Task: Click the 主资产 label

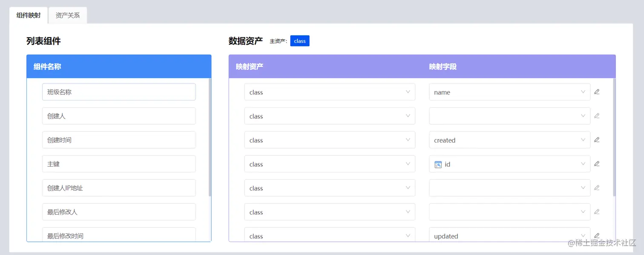Action: pyautogui.click(x=279, y=41)
